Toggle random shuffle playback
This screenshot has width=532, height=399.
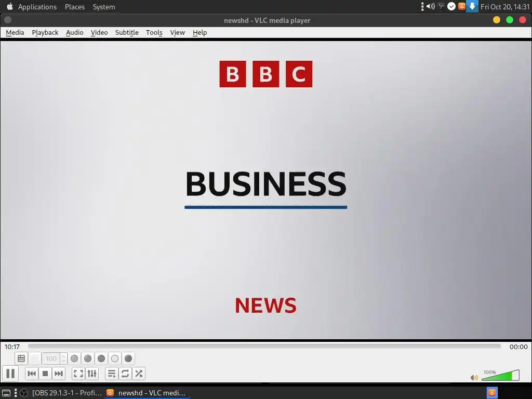139,374
